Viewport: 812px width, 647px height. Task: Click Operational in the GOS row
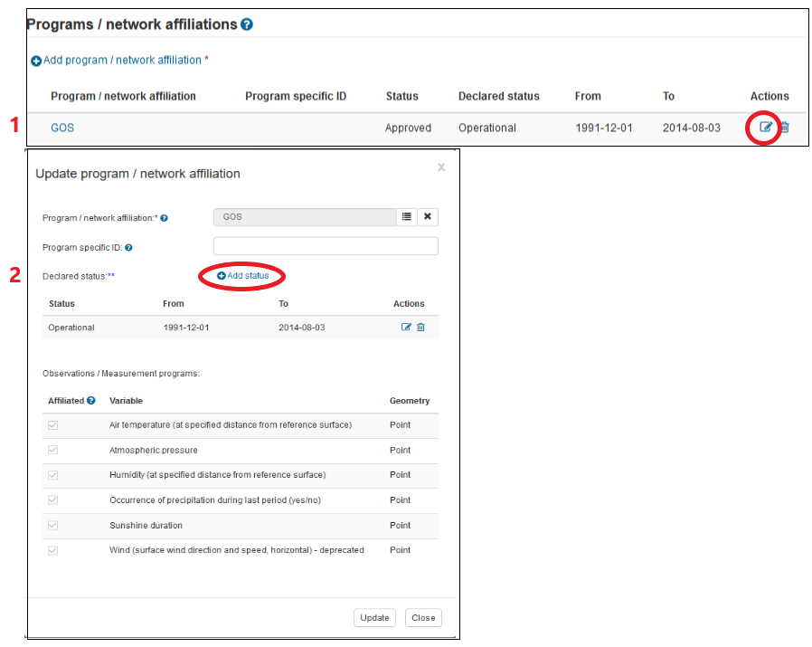(487, 128)
